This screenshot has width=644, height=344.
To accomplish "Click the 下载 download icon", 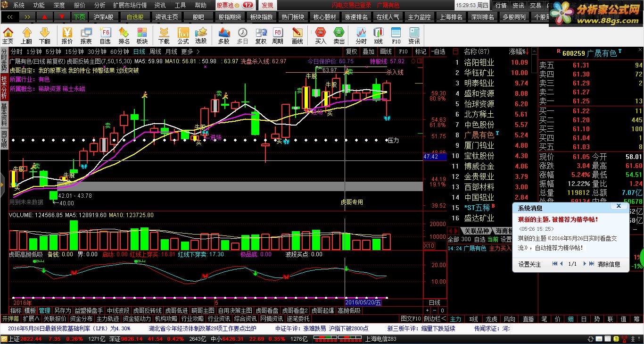I will (x=164, y=36).
